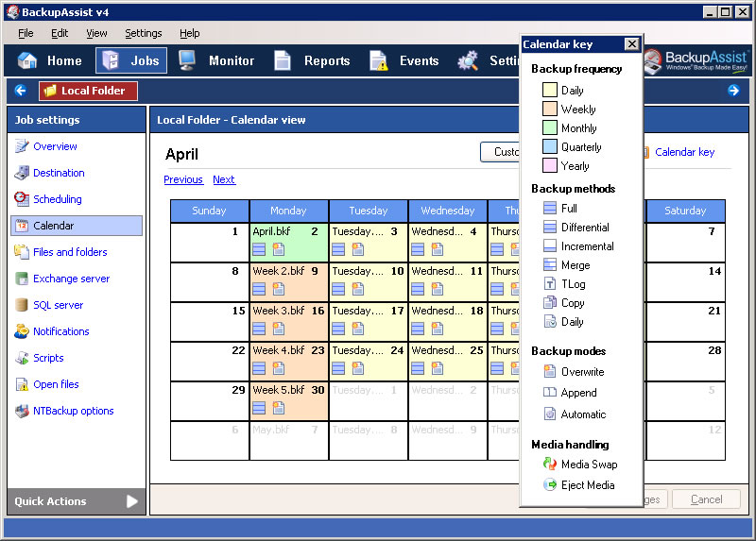Open the Help menu

coord(190,33)
